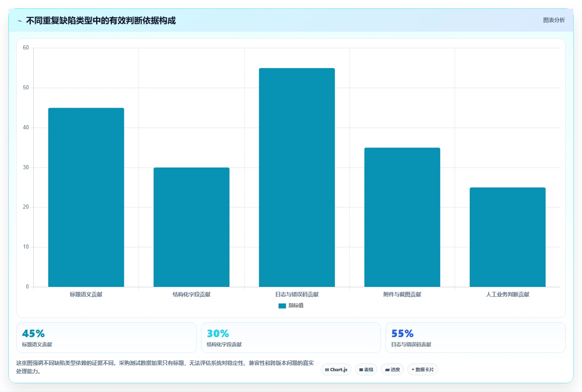Image resolution: width=582 pixels, height=392 pixels.
Task: Select the 人工业务判断贡献 bar in the chart
Action: (x=508, y=237)
